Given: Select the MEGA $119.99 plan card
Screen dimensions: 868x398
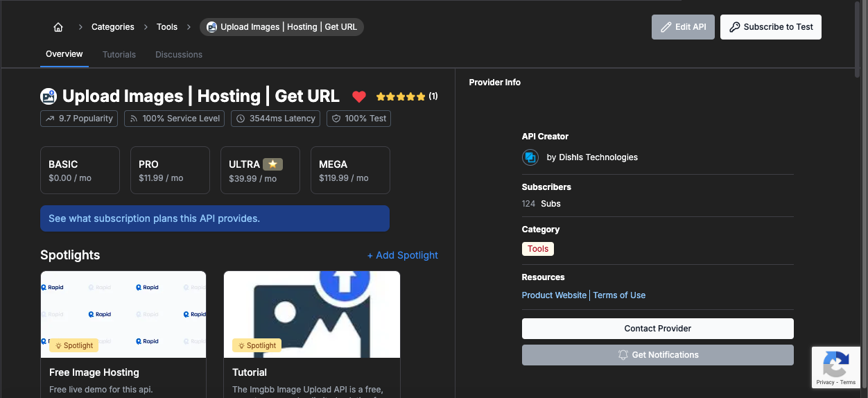Looking at the screenshot, I should [x=350, y=170].
